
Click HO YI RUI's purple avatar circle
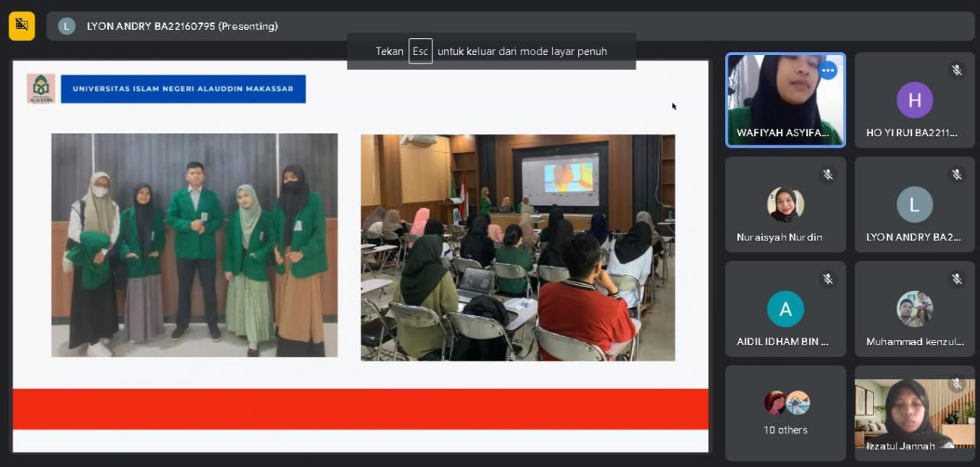pyautogui.click(x=914, y=100)
